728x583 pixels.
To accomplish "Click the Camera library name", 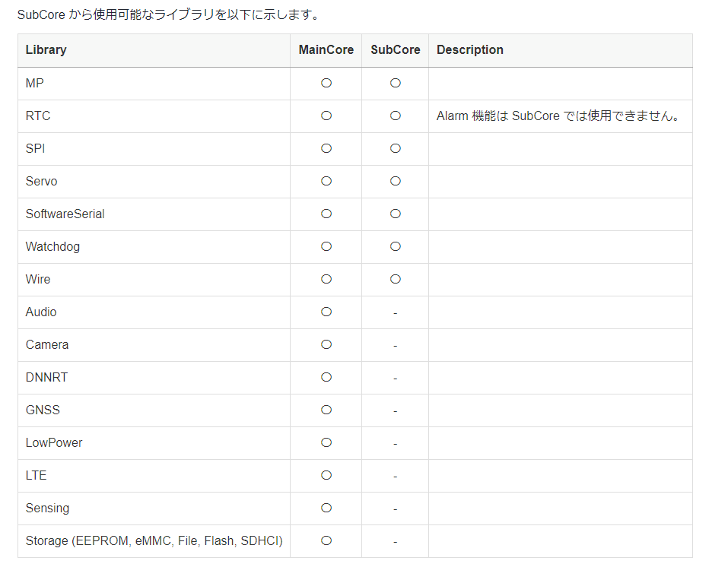I will 47,345.
